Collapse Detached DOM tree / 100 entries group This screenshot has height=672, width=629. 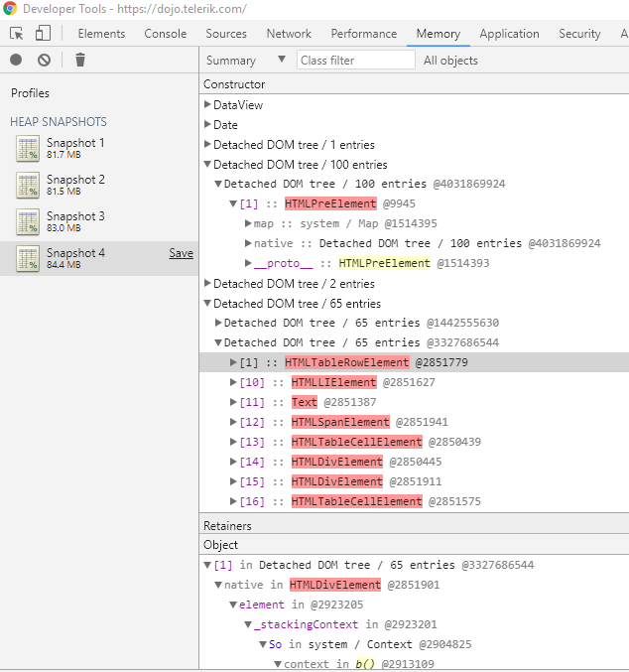pyautogui.click(x=207, y=165)
